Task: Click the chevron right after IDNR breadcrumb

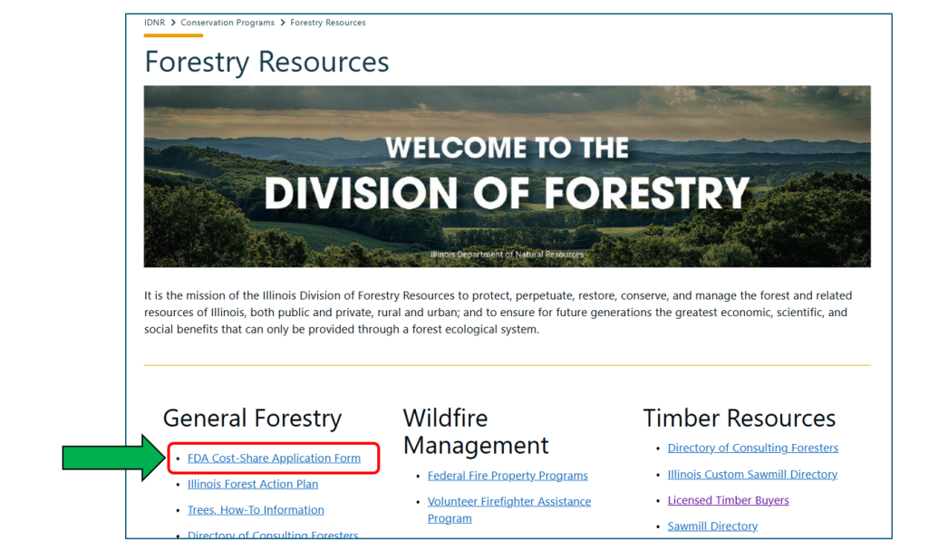Action: click(173, 23)
